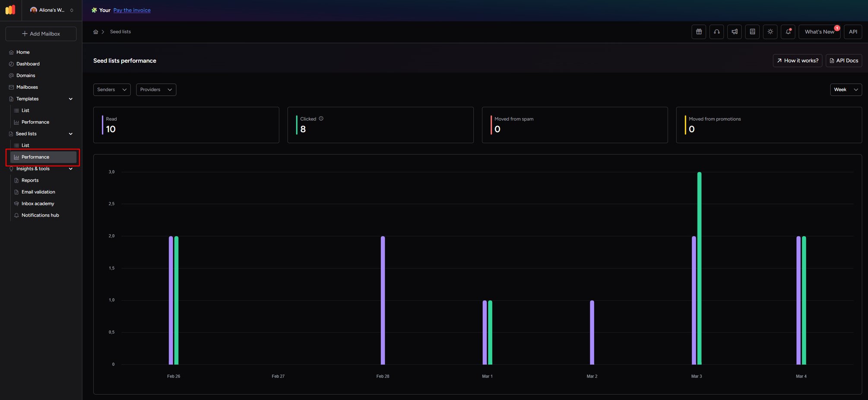Click the gift icon in top toolbar

click(699, 32)
